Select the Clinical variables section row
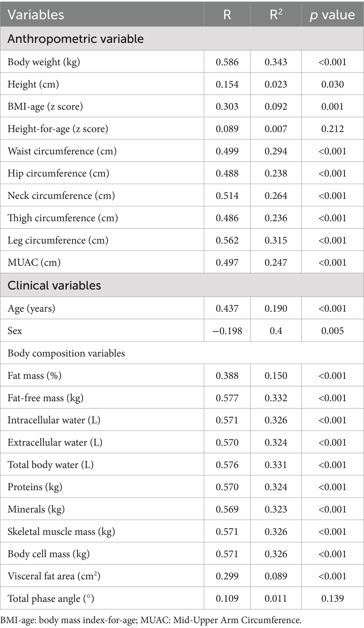 point(182,285)
